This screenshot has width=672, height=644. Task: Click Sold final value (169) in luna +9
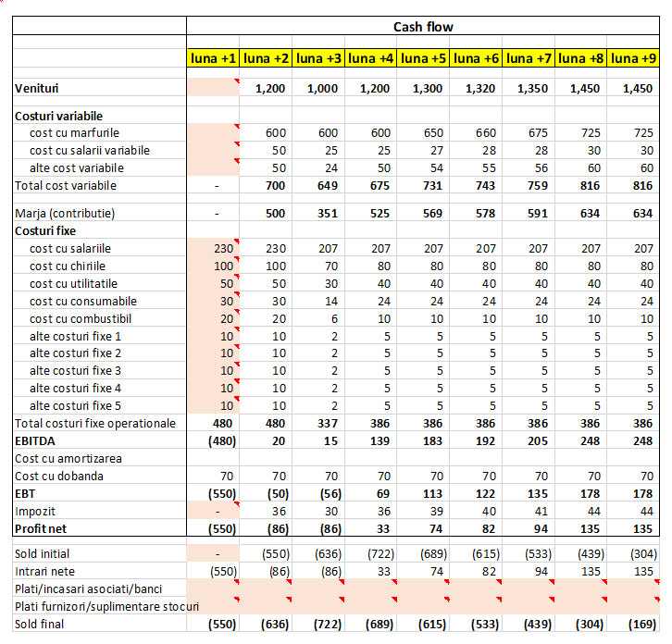634,625
